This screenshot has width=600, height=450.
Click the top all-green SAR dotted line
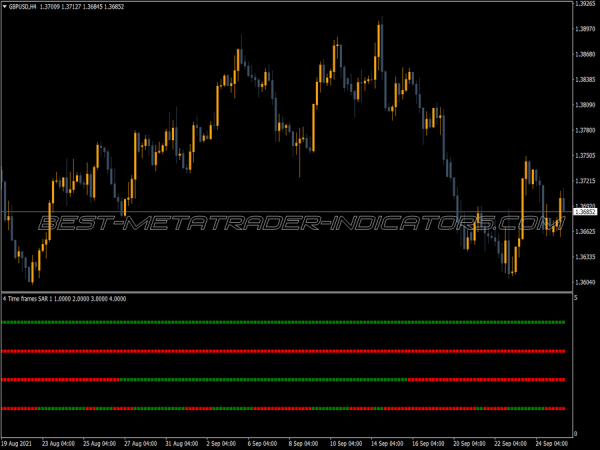pos(283,323)
